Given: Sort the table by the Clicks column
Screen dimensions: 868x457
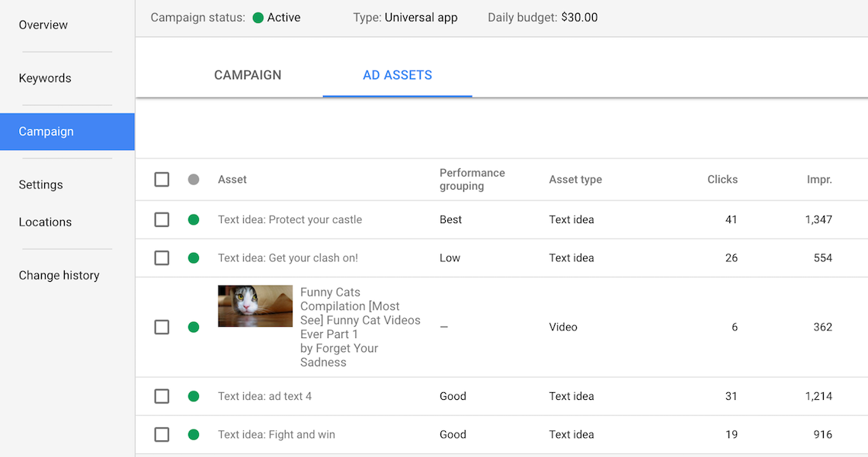Looking at the screenshot, I should tap(722, 179).
